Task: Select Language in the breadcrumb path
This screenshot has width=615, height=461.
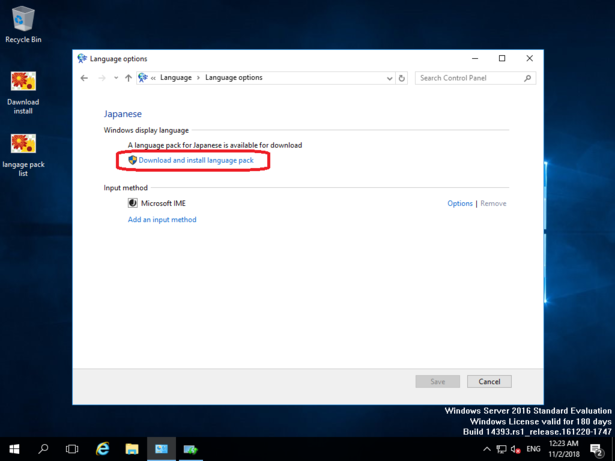Action: click(x=176, y=78)
